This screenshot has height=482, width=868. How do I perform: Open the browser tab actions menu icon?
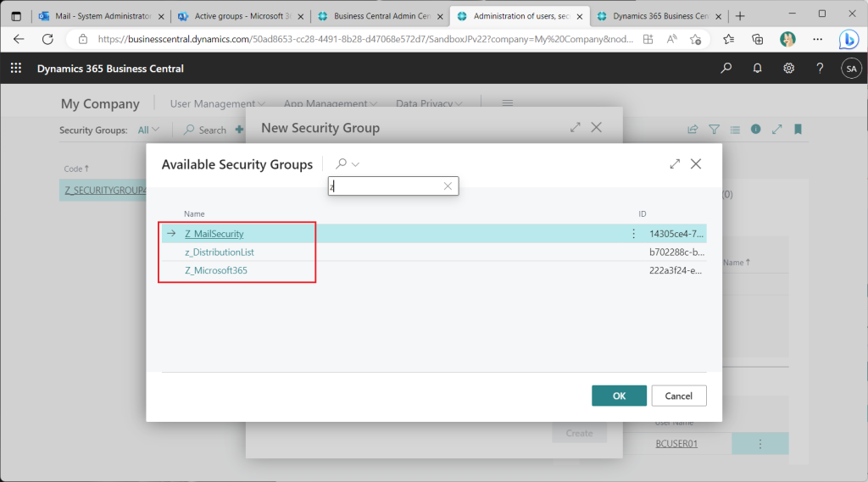[16, 16]
